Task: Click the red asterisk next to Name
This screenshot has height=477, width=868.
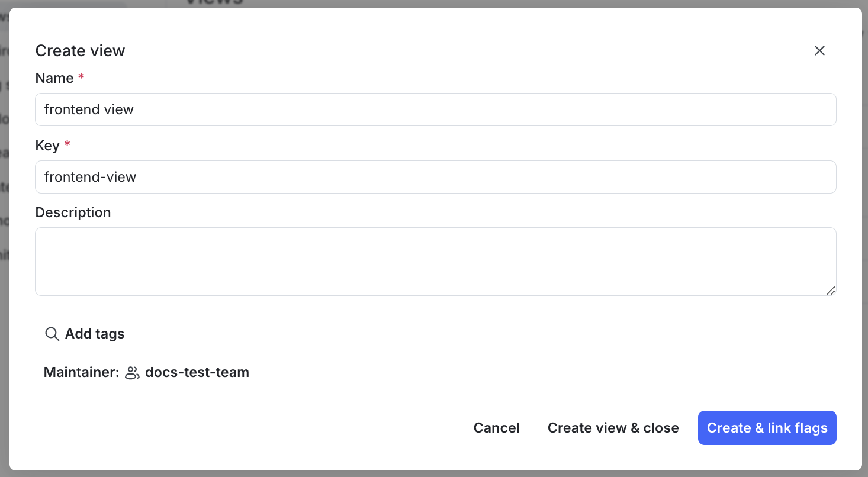Action: (81, 77)
